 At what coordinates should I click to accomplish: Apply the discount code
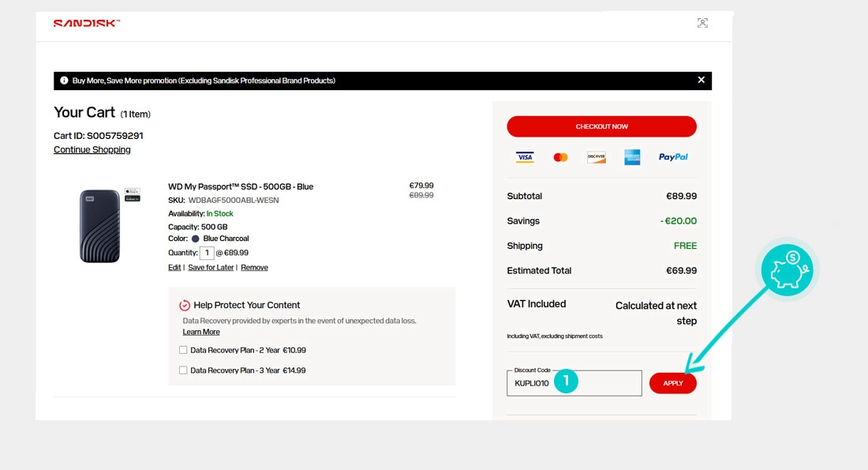[x=672, y=383]
